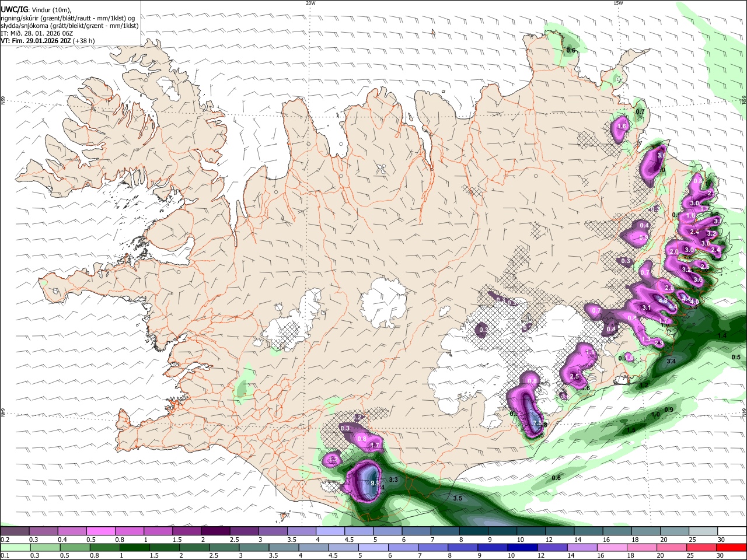This screenshot has height=560, width=747.
Task: Pick dark teal 8–9 swatch in top scale
Action: pos(474,531)
